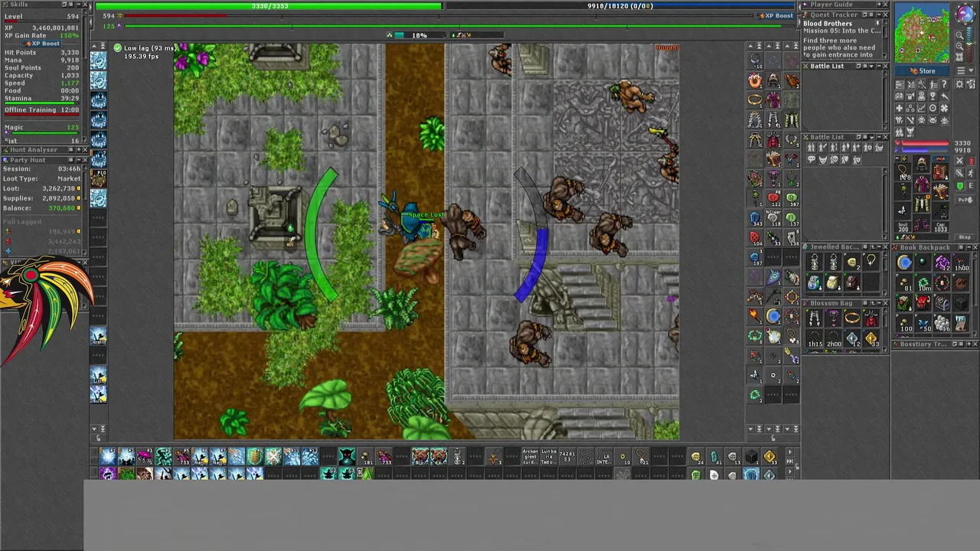Screen dimensions: 980x551
Task: Click the XP Boost button in Skills panel
Action: (x=42, y=44)
